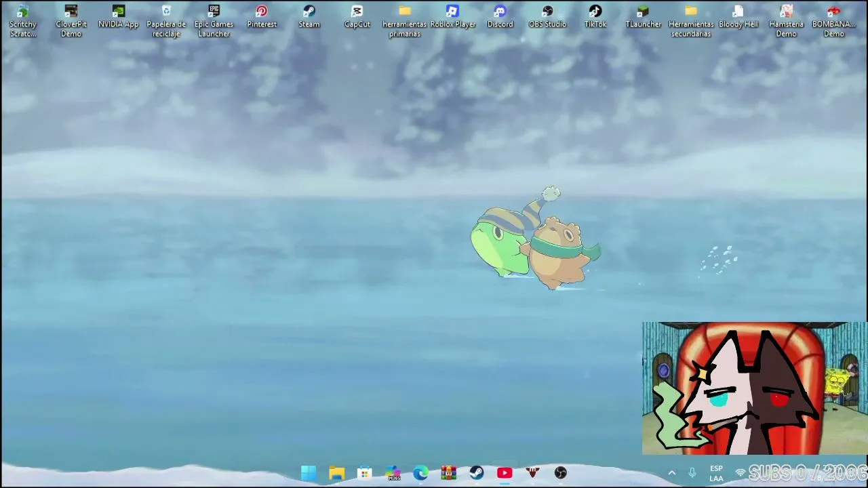Viewport: 868px width, 488px height.
Task: Open File Explorer from the taskbar
Action: point(336,472)
